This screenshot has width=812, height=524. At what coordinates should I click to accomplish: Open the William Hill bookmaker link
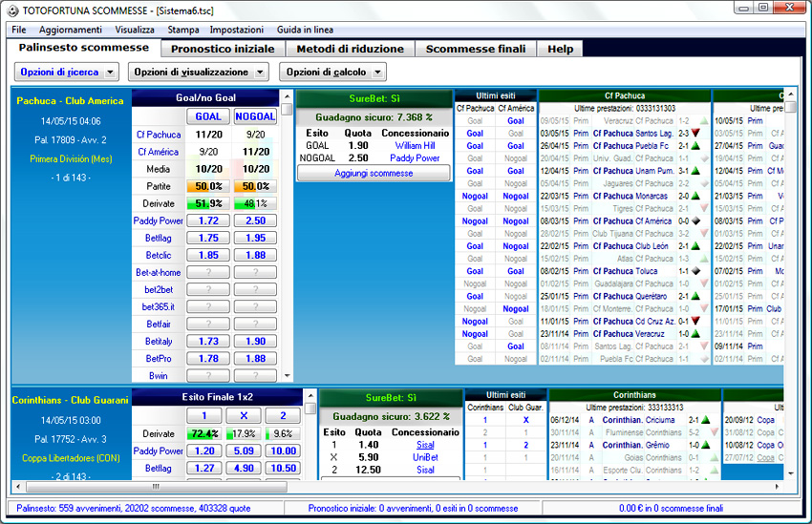click(415, 145)
